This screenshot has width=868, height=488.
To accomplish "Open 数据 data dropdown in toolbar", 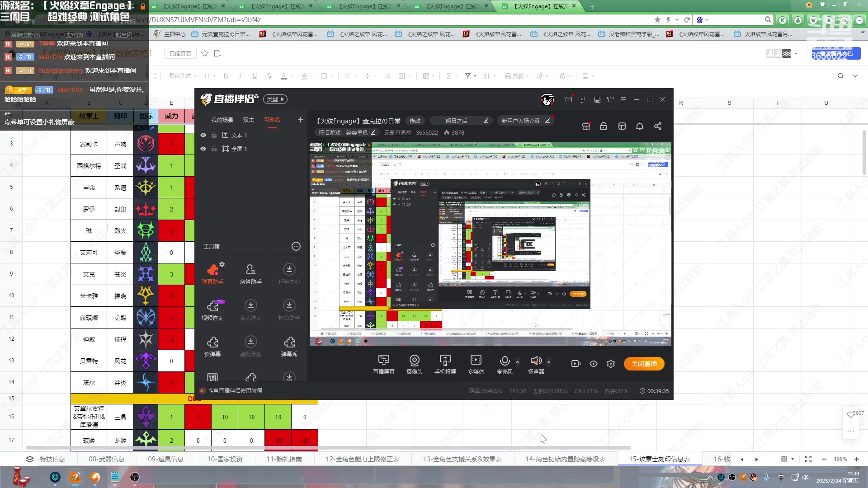I will click(x=516, y=76).
